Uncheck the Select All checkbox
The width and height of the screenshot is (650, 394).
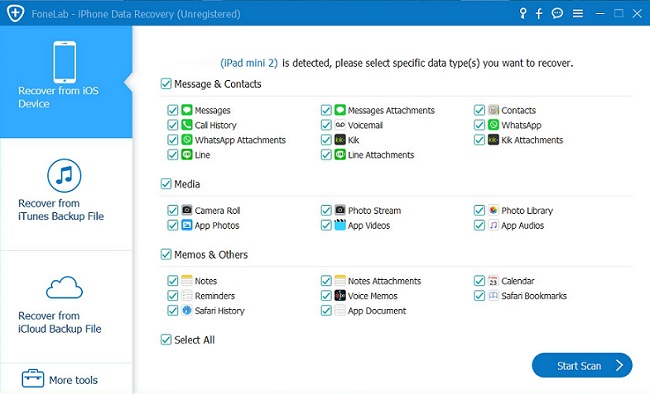tap(166, 340)
